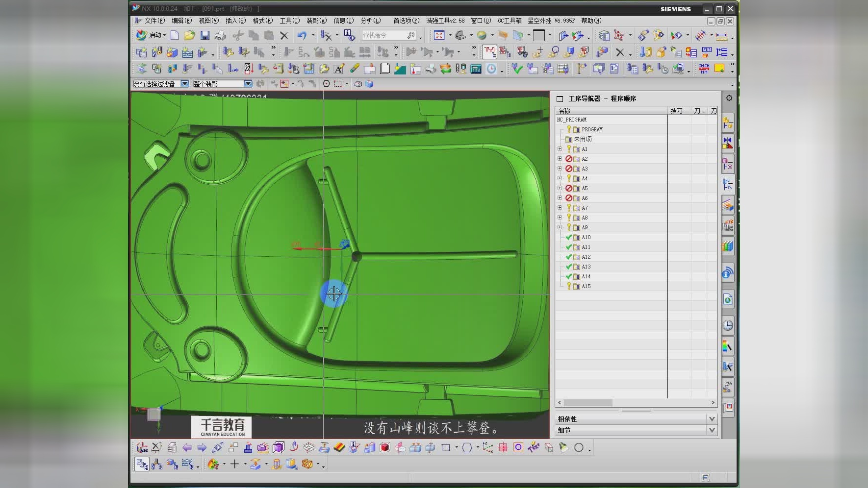
Task: Click the navigator horizontal scrollbar thumb
Action: coord(588,402)
